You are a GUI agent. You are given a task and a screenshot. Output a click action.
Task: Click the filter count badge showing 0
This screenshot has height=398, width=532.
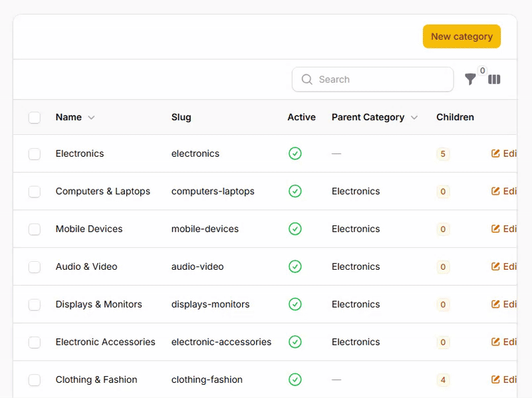click(x=482, y=70)
